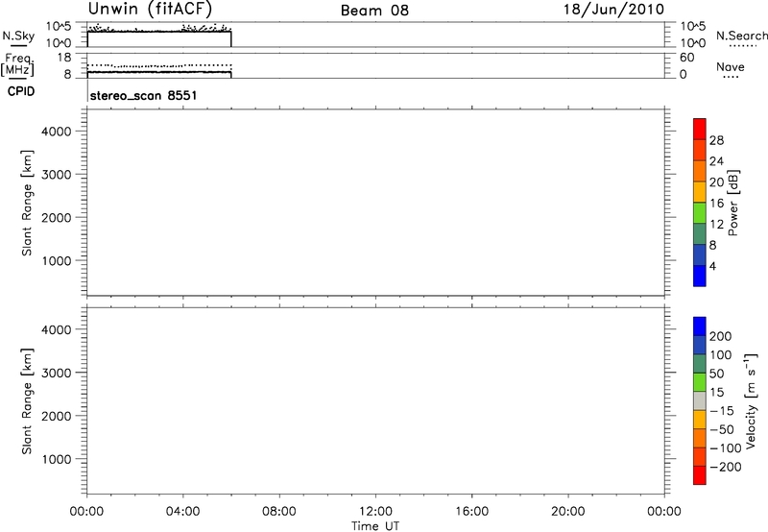Click the '4000' tick on upper plot
768x532 pixels.
[57, 132]
